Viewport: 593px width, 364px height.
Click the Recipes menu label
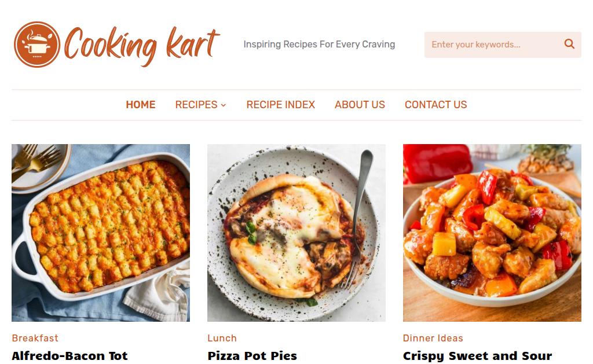[196, 105]
